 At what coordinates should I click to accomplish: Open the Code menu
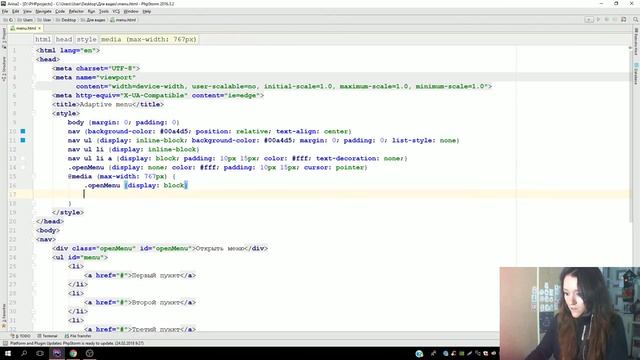pos(60,11)
